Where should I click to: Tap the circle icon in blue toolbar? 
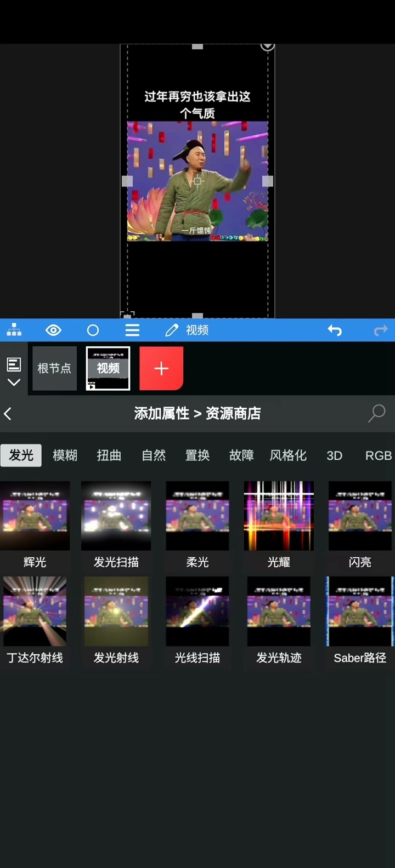pos(93,330)
